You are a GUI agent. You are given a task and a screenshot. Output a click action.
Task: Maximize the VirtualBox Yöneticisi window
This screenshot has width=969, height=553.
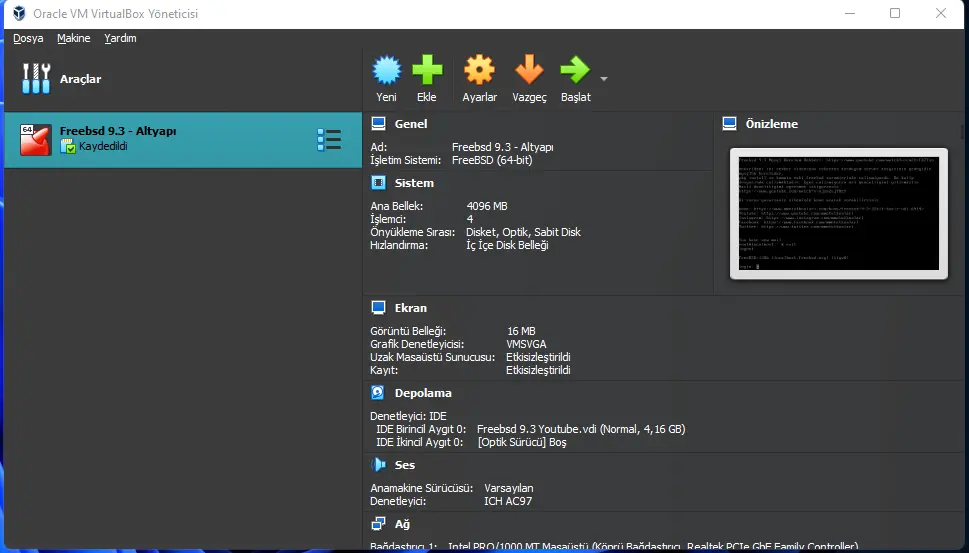coord(895,13)
